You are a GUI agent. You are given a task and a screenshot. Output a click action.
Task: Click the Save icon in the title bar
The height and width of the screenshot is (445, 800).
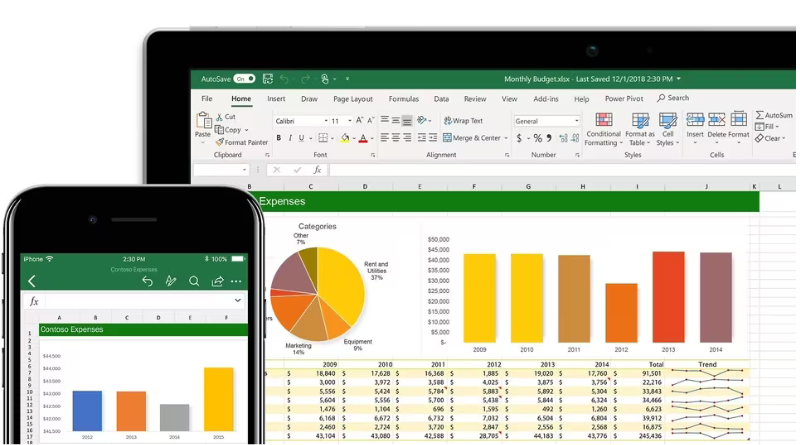click(x=268, y=79)
